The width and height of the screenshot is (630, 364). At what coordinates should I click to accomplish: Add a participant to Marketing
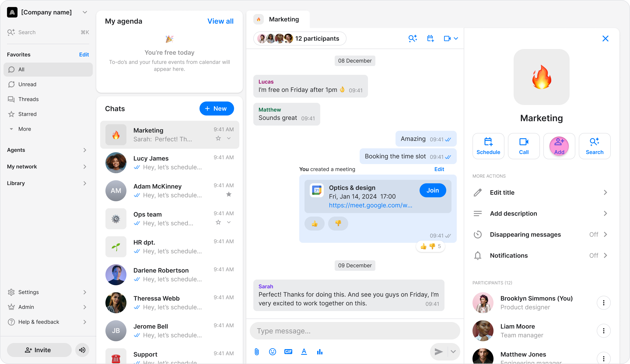coord(559,146)
